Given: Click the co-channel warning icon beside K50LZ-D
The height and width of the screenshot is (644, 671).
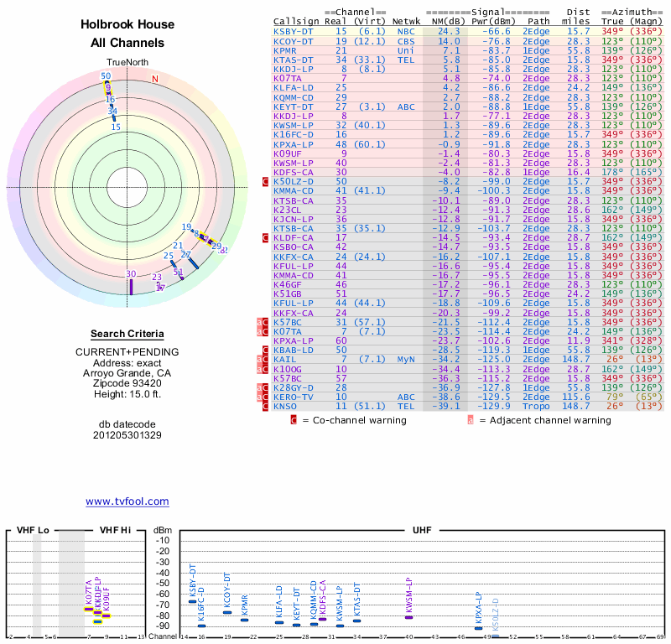Looking at the screenshot, I should click(x=266, y=181).
